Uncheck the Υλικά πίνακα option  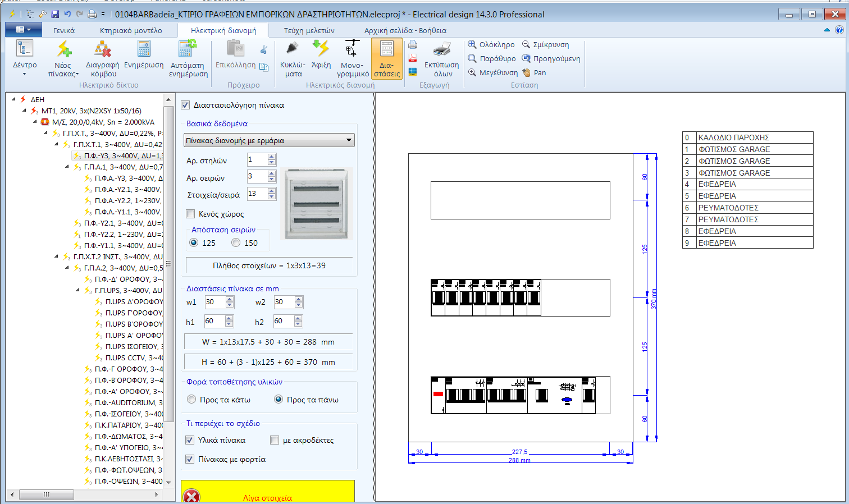(x=190, y=440)
